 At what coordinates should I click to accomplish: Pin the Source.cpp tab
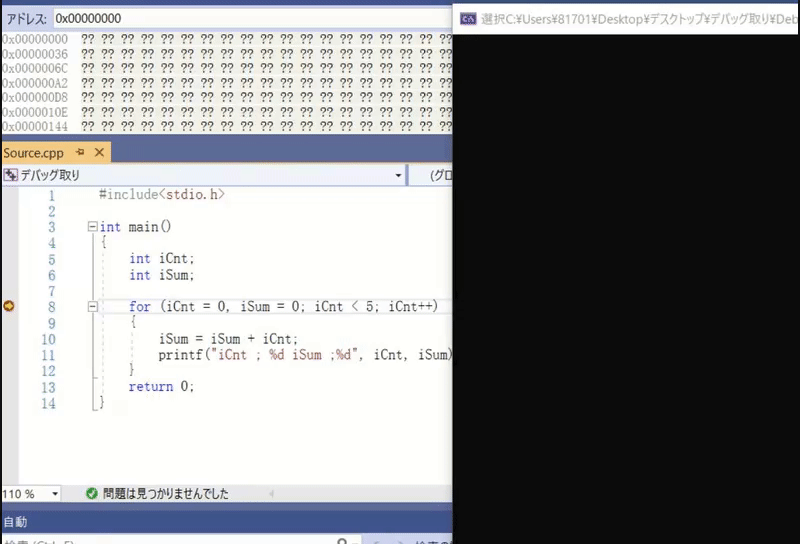(x=80, y=152)
